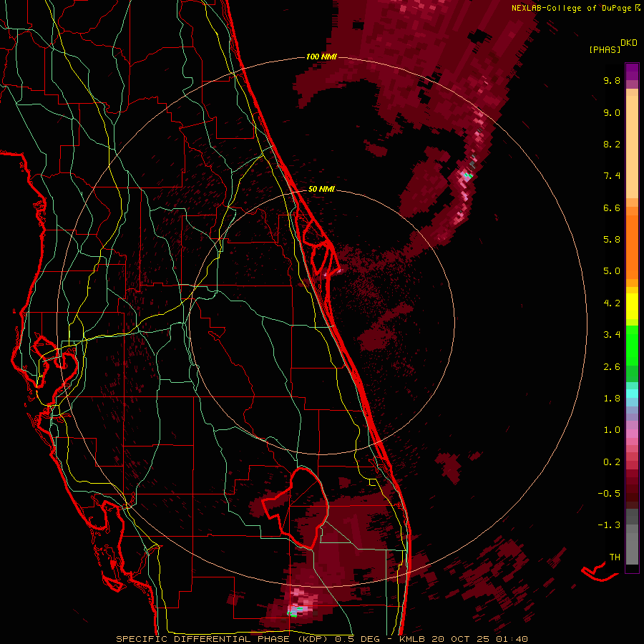Click the 7.4 value on color scale
The image size is (644, 644).
(x=612, y=176)
